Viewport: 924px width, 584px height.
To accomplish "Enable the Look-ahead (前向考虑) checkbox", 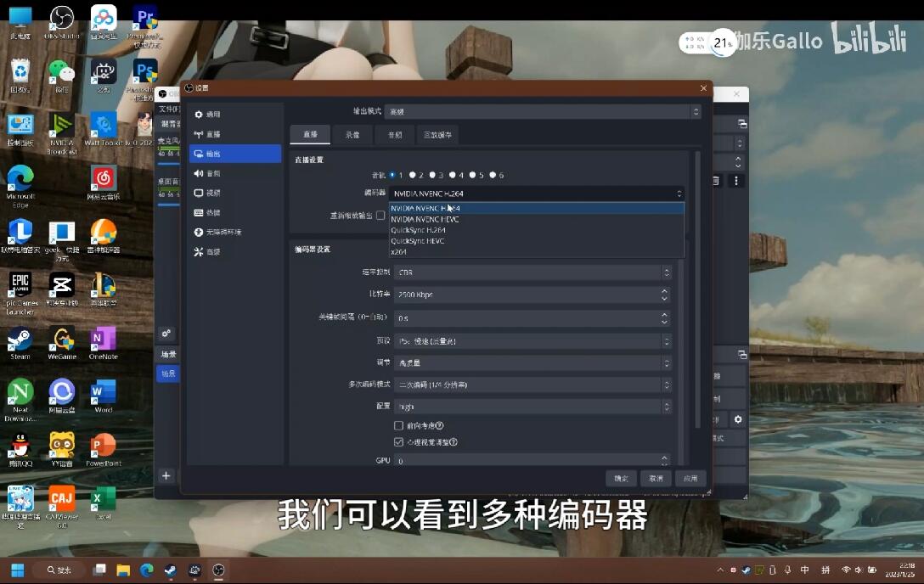I will click(x=398, y=425).
